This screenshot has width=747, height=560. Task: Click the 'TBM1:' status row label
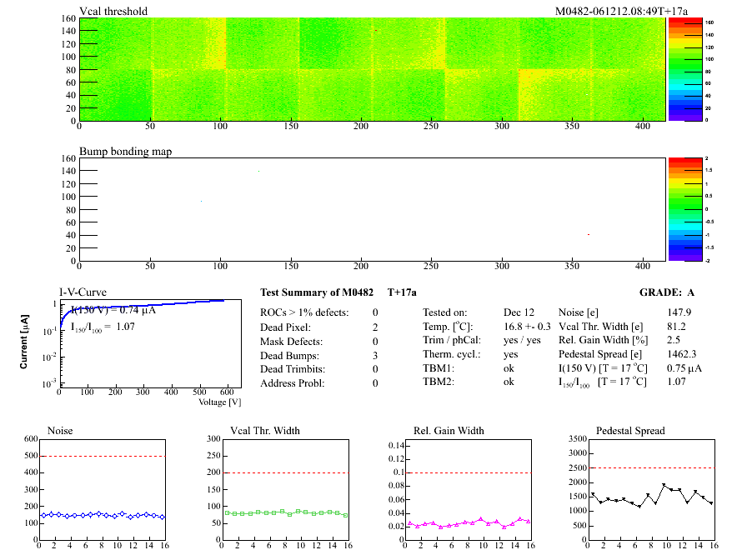click(x=436, y=368)
